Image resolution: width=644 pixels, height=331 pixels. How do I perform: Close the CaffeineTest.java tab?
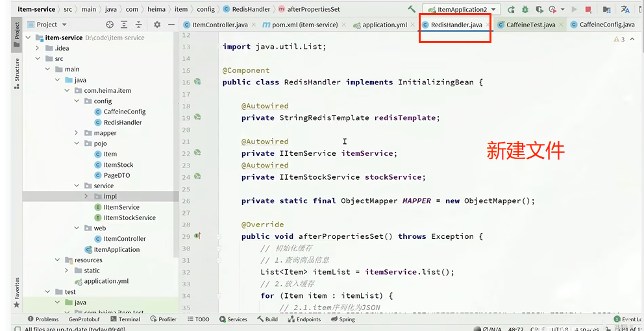coord(562,25)
